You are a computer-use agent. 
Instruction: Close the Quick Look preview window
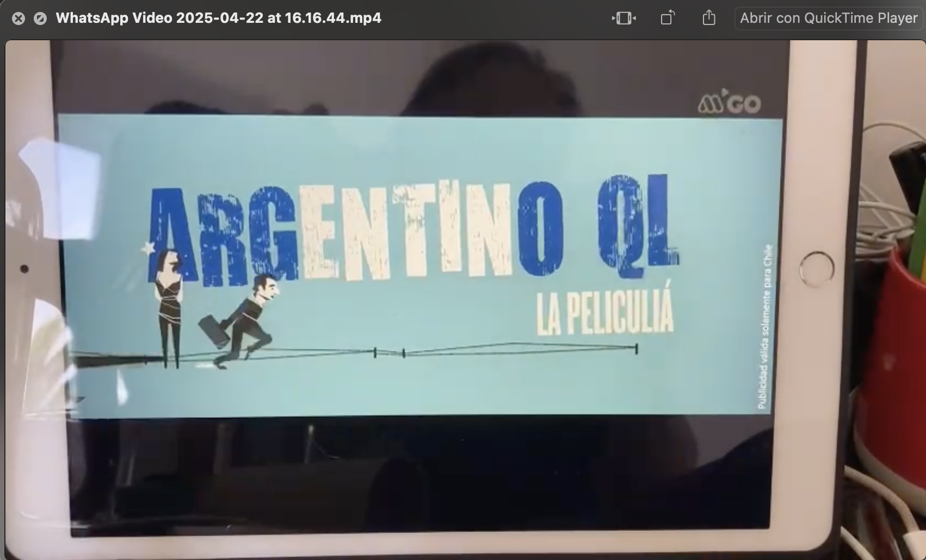coord(18,18)
